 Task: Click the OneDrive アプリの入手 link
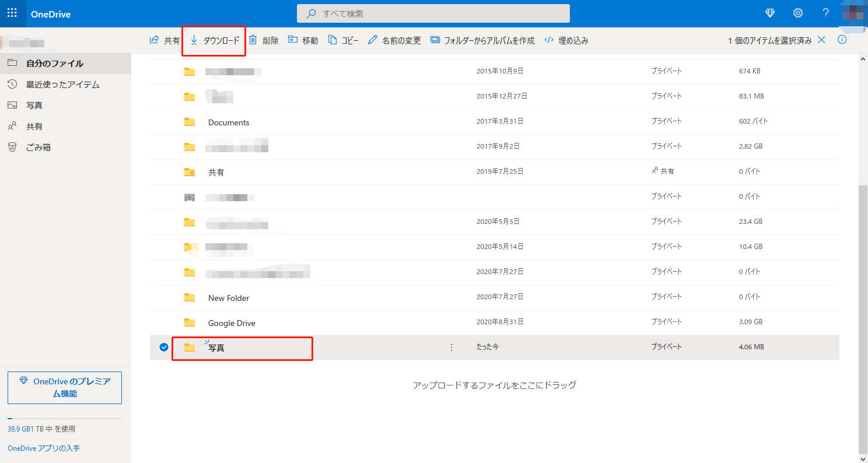[x=44, y=448]
